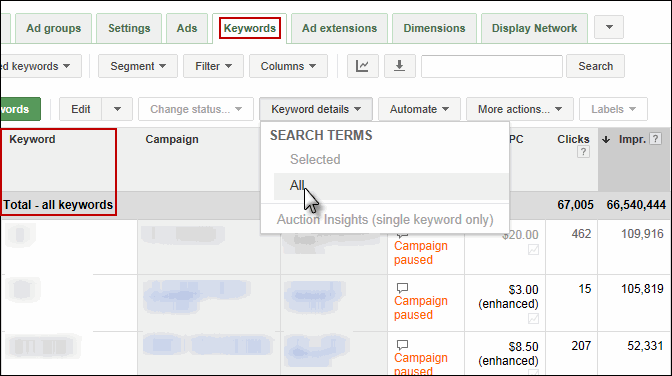The height and width of the screenshot is (376, 672).
Task: Click the 109,916 impressions cell
Action: (642, 234)
